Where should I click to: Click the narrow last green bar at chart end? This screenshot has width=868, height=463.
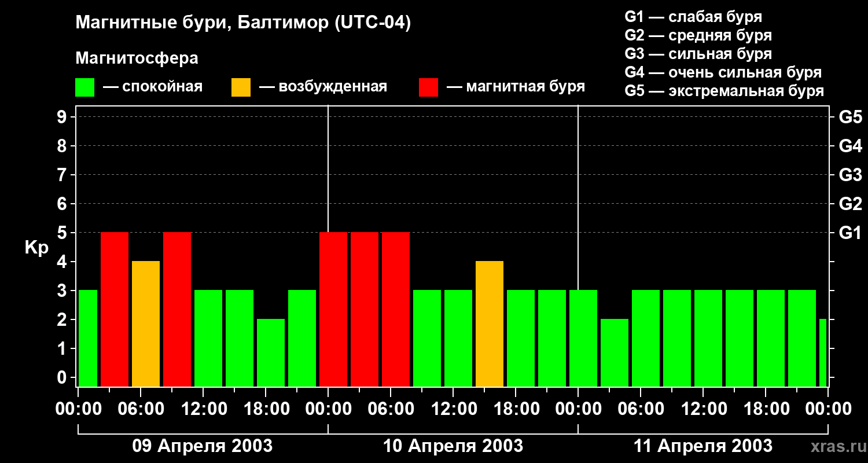tap(823, 353)
